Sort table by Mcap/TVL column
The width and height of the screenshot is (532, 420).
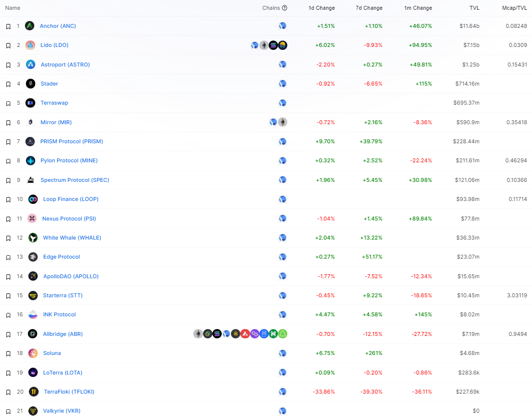pos(514,8)
